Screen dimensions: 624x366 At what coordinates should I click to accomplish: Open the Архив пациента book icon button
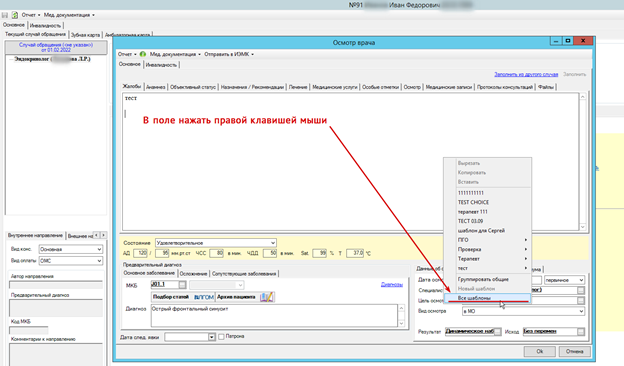(x=266, y=297)
